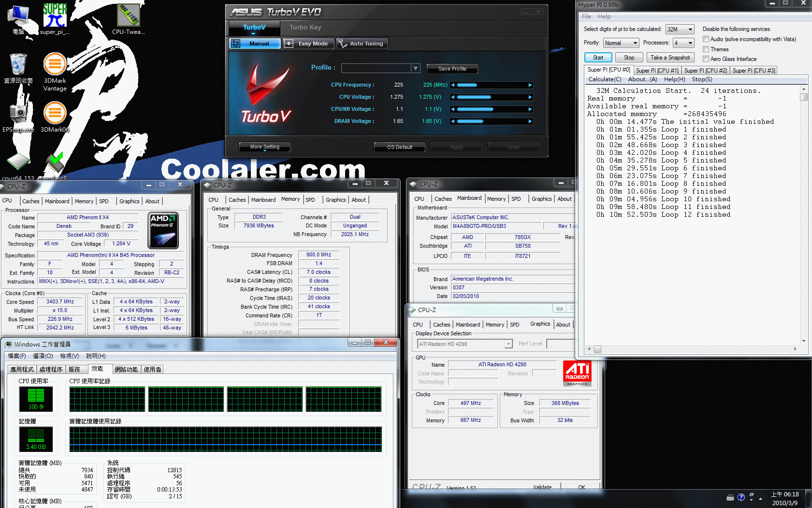Increase DRAM Voltage with right arrow
The height and width of the screenshot is (508, 812).
point(530,121)
